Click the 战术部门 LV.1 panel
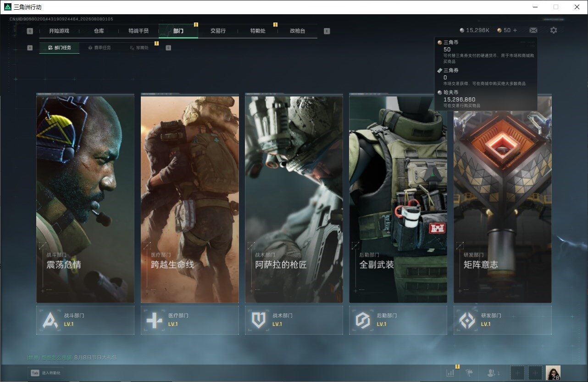The width and height of the screenshot is (588, 382). tap(294, 320)
